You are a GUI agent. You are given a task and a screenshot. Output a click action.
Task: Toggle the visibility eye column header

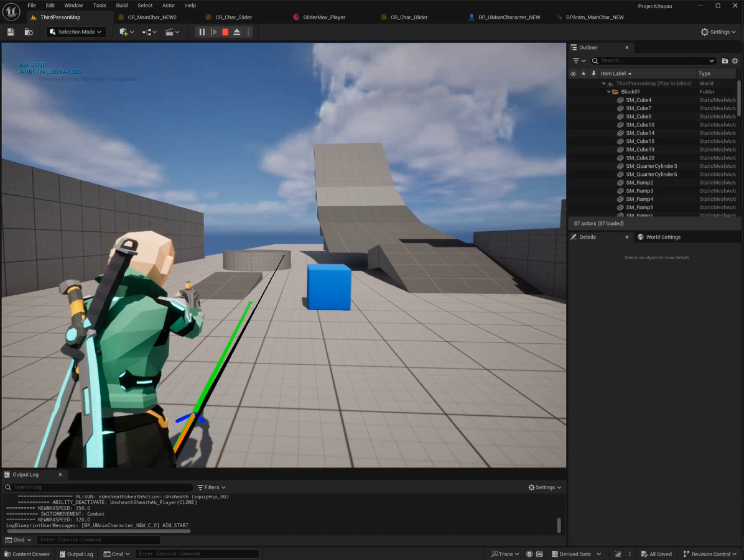point(573,73)
